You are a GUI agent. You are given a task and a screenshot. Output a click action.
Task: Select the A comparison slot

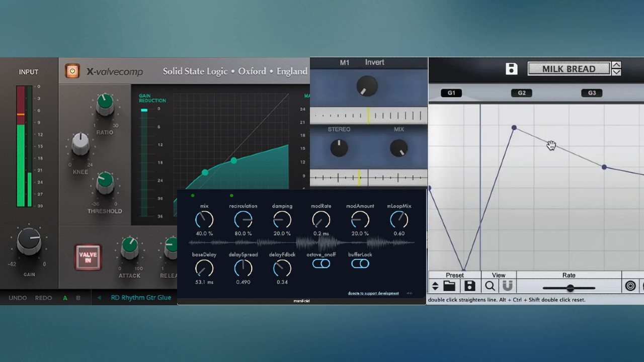[65, 298]
